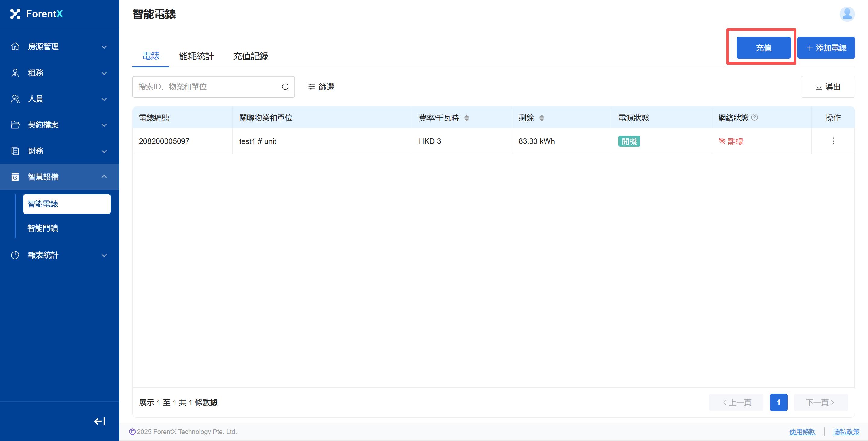Open the 使用條款 link
868x441 pixels.
pyautogui.click(x=802, y=432)
